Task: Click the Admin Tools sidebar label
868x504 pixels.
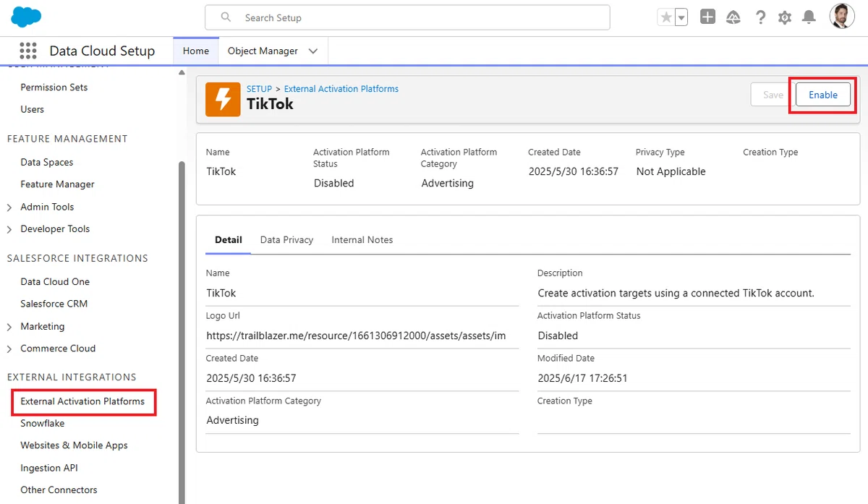Action: (47, 207)
